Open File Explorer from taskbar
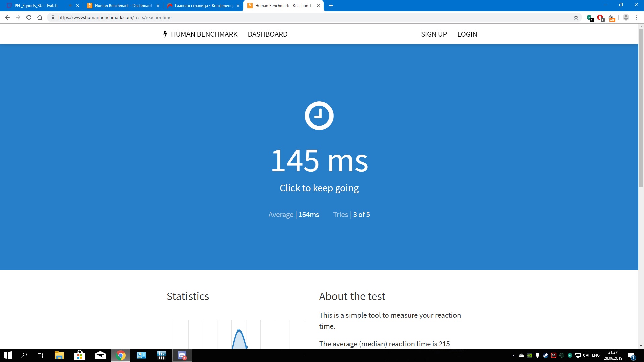 click(x=59, y=355)
